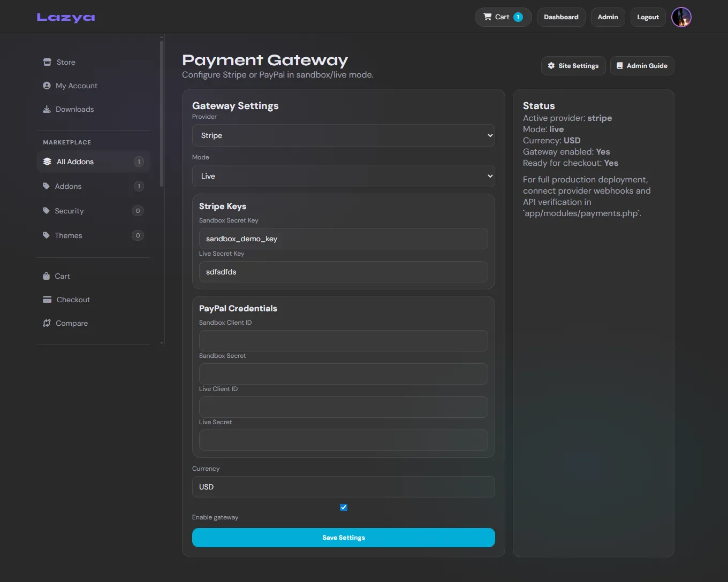The height and width of the screenshot is (582, 728).
Task: Select All Addons in the sidebar
Action: coord(93,162)
